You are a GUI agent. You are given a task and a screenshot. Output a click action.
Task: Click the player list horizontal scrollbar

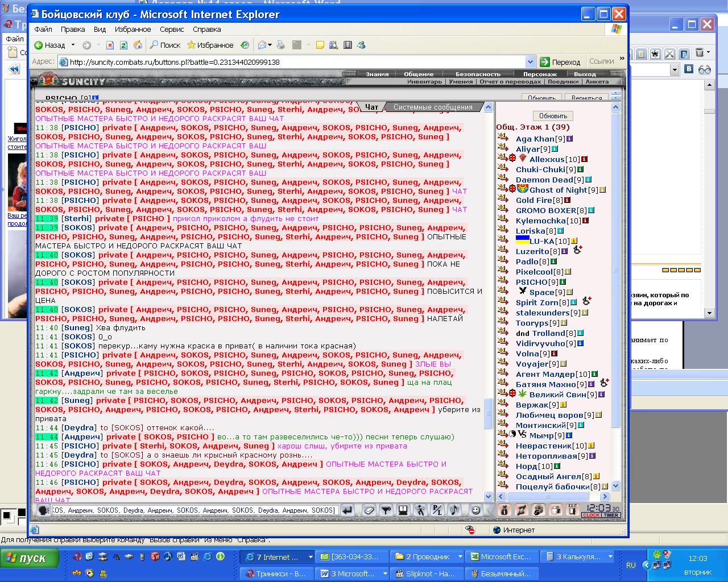(x=553, y=496)
